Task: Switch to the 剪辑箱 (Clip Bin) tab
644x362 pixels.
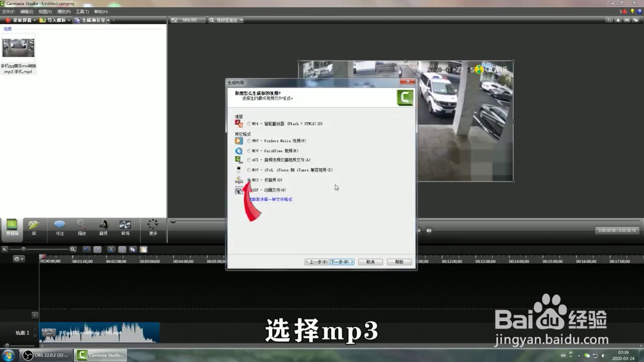Action: (x=11, y=227)
